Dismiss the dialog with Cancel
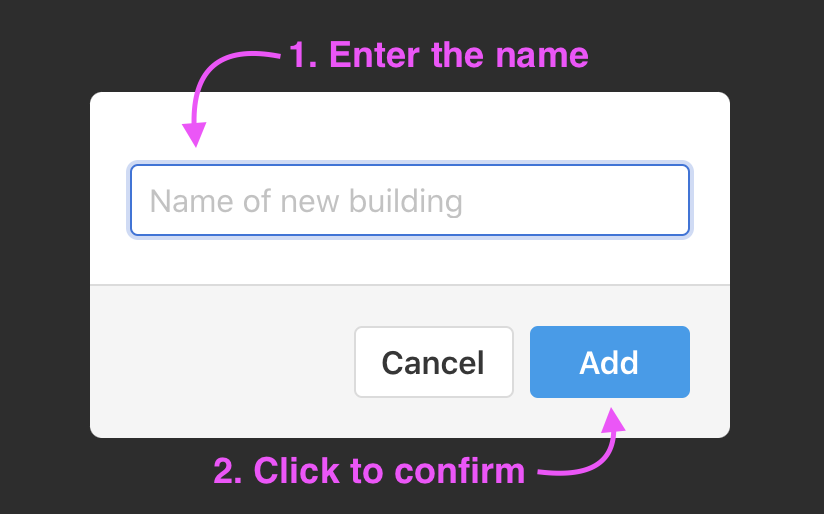This screenshot has width=824, height=514. [x=434, y=362]
